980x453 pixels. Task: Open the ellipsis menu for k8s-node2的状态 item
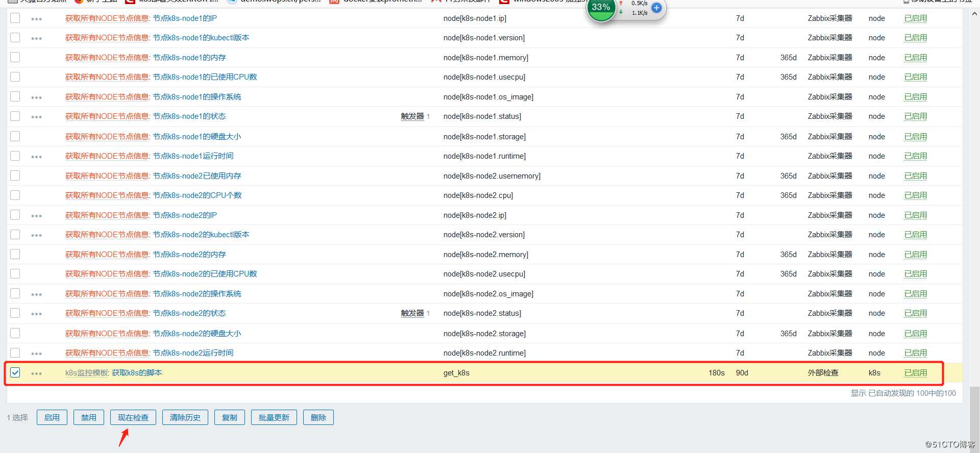pyautogui.click(x=36, y=314)
